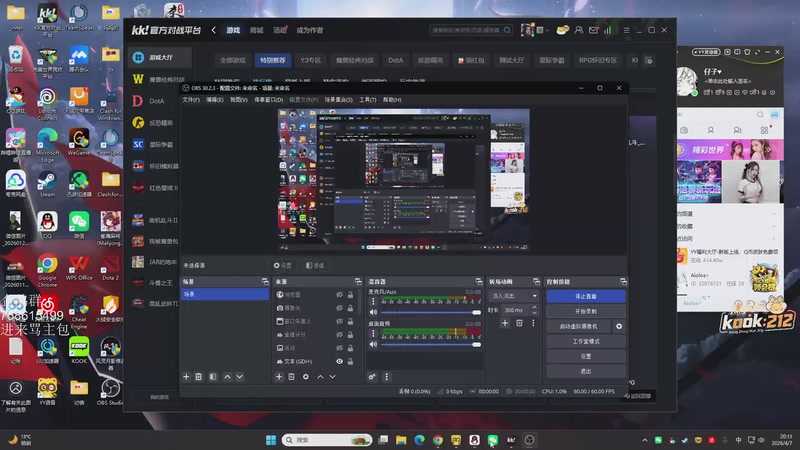
Task: Expand KK platform user avatar dropdown
Action: pos(547,30)
